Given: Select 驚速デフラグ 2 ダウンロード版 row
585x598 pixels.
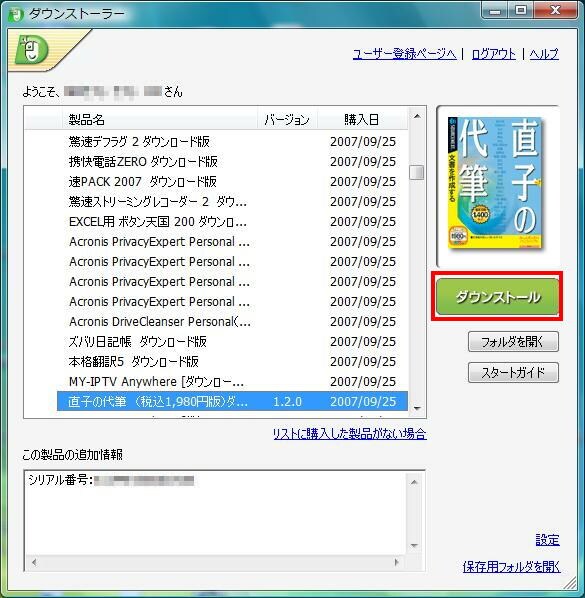Looking at the screenshot, I should coord(232,141).
